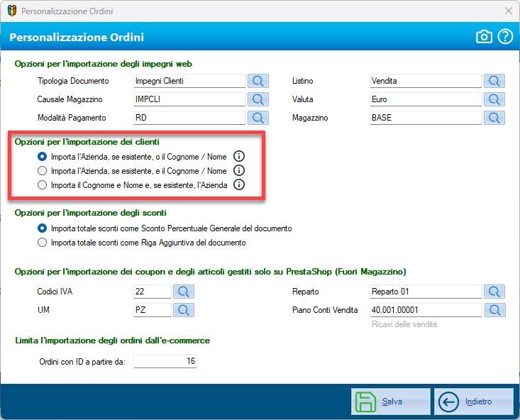The height and width of the screenshot is (420, 520).
Task: Click 'Opzioni per l'importazione degli sconti' heading
Action: [91, 213]
